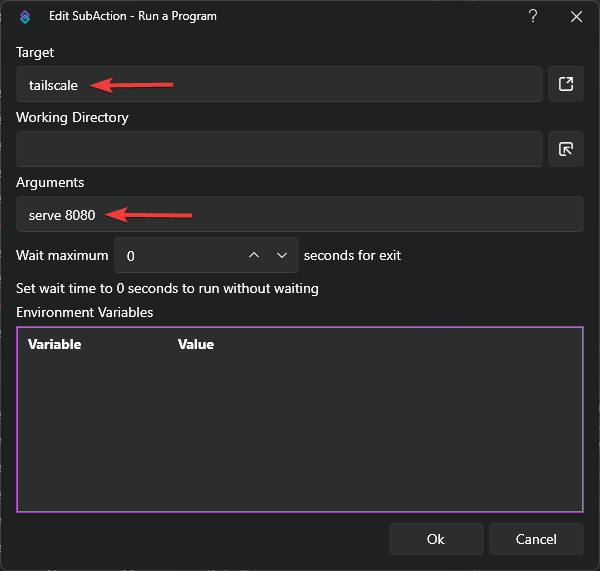Click the Environment Variables label
This screenshot has height=571, width=600.
tap(85, 312)
